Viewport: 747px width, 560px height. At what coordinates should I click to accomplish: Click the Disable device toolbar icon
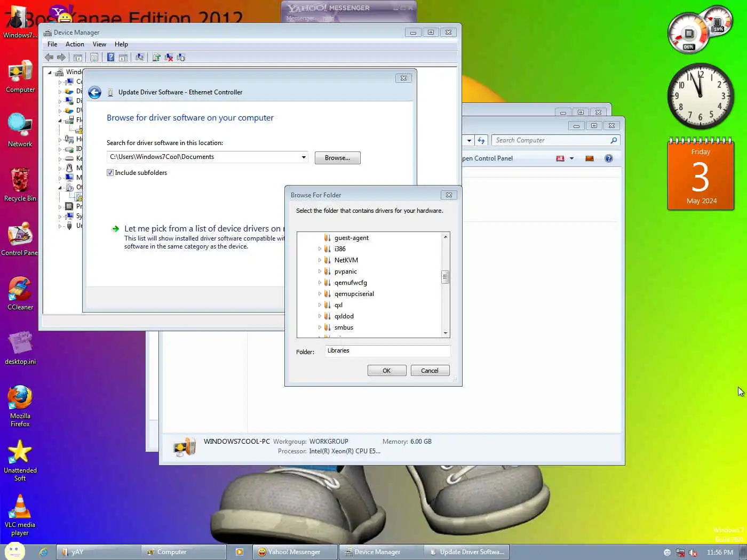(x=181, y=58)
